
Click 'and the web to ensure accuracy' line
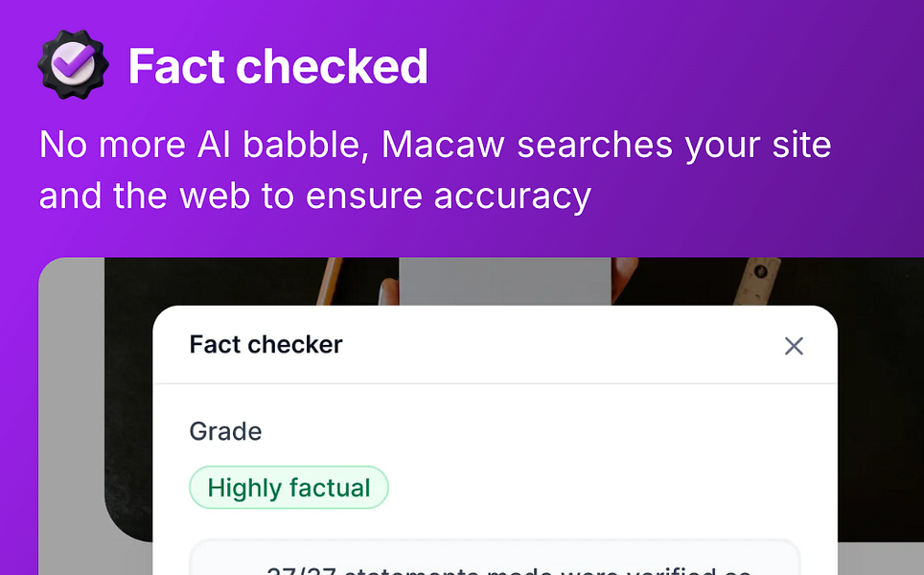[314, 195]
